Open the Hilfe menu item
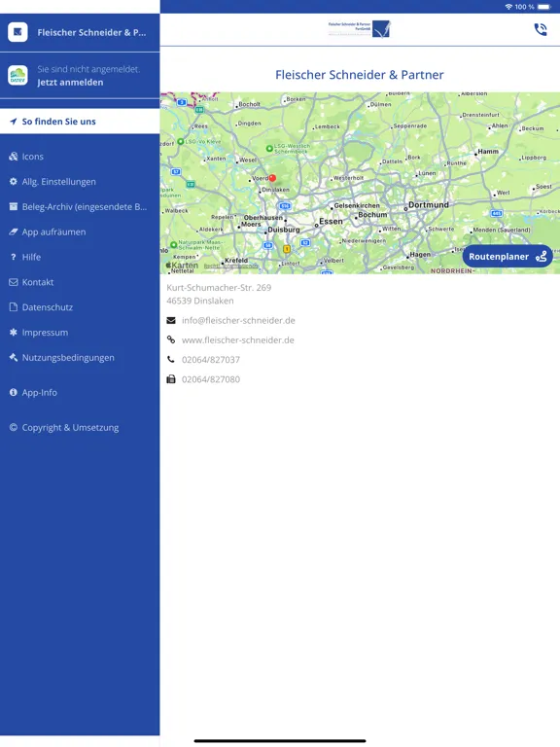The height and width of the screenshot is (747, 560). tap(80, 257)
